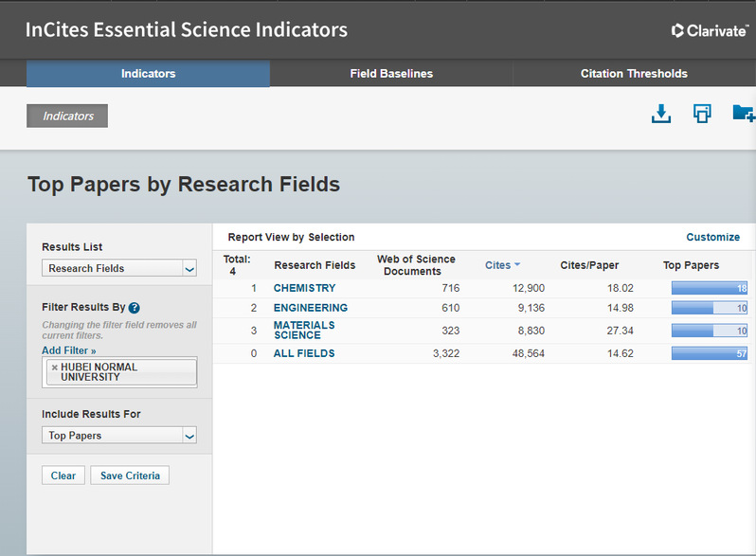756x556 pixels.
Task: Remove the Hubei Normal University filter
Action: (x=54, y=368)
